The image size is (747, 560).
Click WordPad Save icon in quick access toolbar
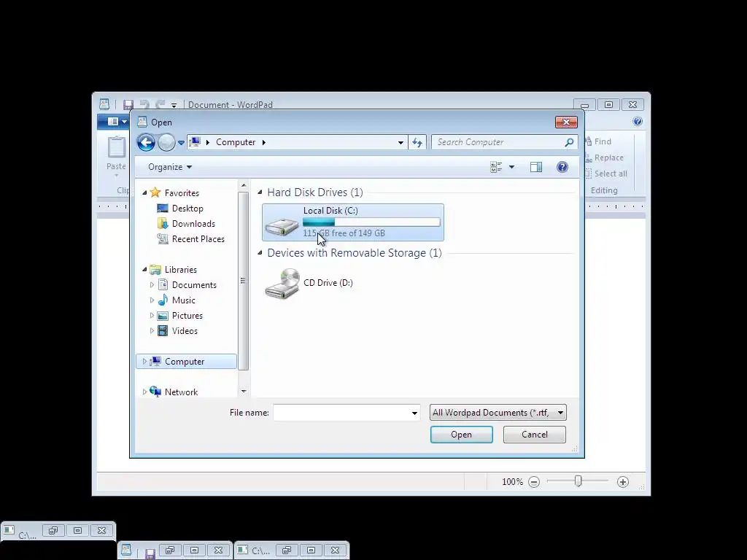click(128, 105)
